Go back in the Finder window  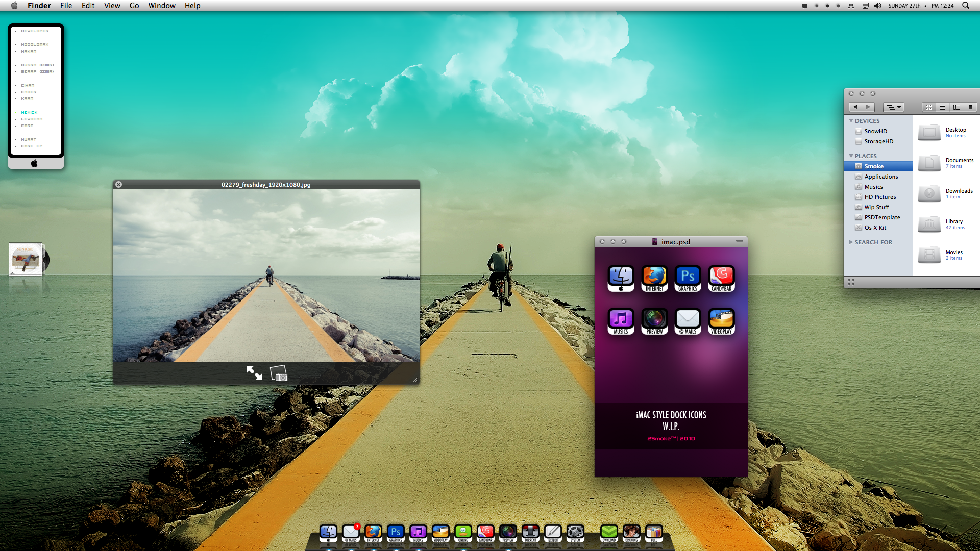(x=855, y=107)
